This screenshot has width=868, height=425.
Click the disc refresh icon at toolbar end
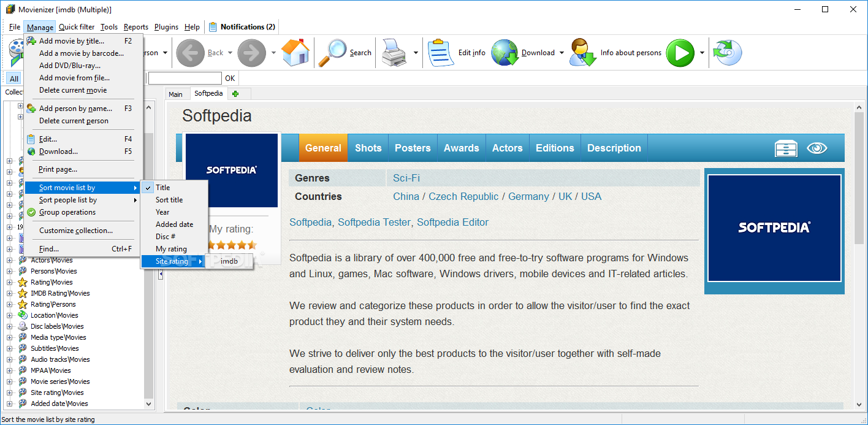tap(728, 53)
